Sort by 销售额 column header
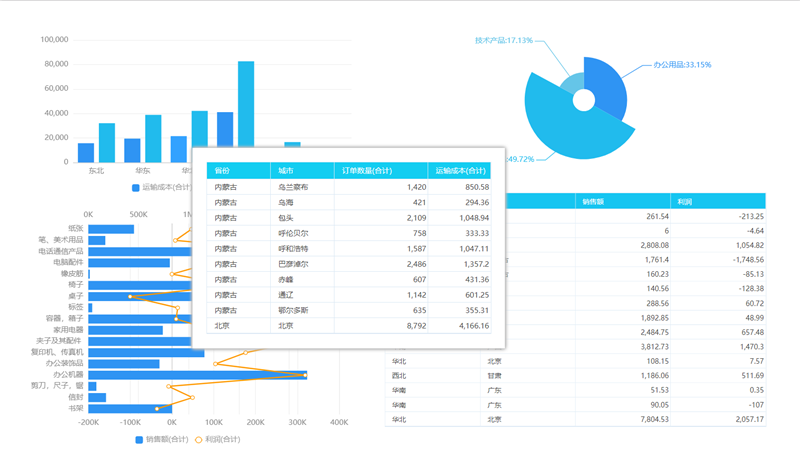This screenshot has width=800, height=449. tap(622, 202)
